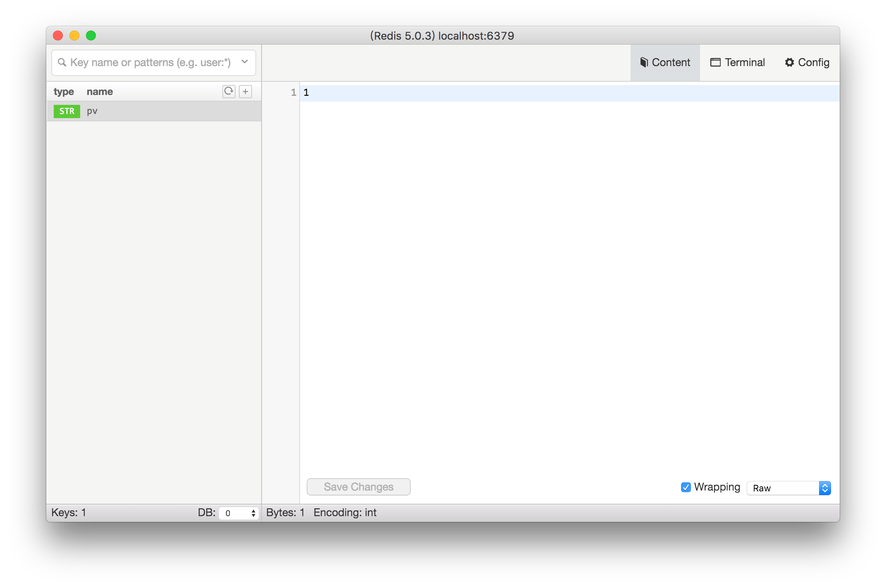Image resolution: width=886 pixels, height=588 pixels.
Task: Click the 'Keys: 1' status text
Action: point(69,512)
